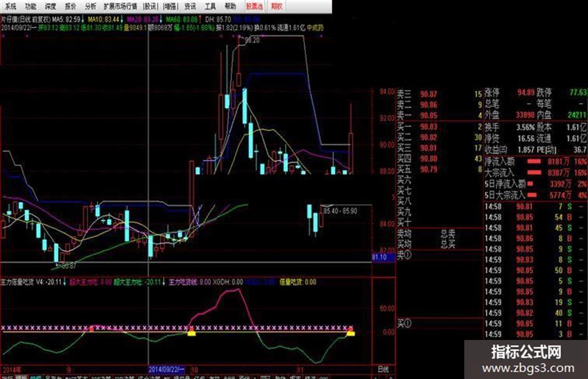Screen dimensions: 588x379
Task: Open the 深度 menu
Action: click(x=50, y=6)
